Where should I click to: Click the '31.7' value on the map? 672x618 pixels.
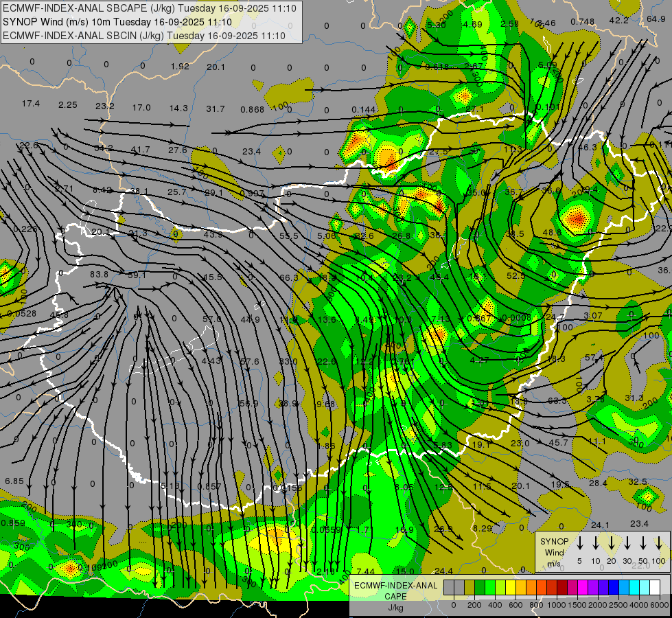[x=216, y=109]
